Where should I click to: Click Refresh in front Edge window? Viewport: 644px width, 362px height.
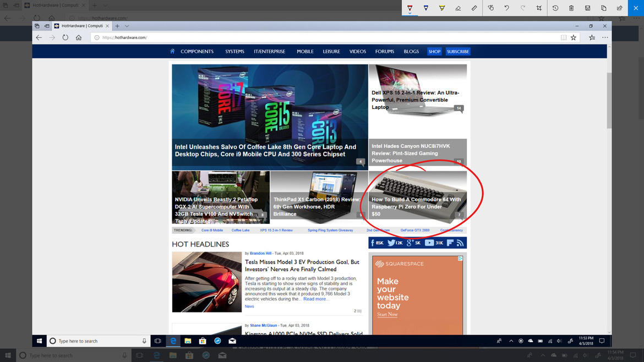[x=66, y=37]
